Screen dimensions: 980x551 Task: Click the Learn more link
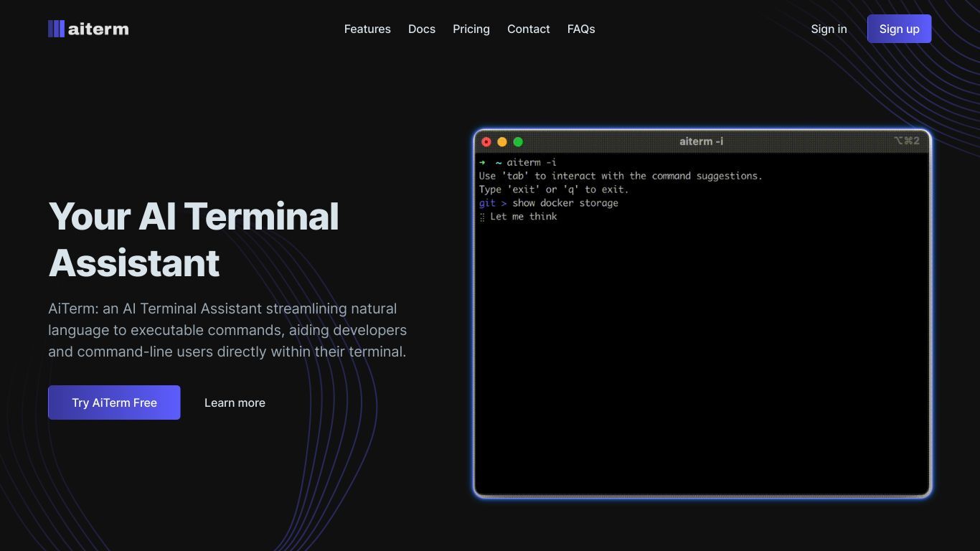click(x=235, y=402)
